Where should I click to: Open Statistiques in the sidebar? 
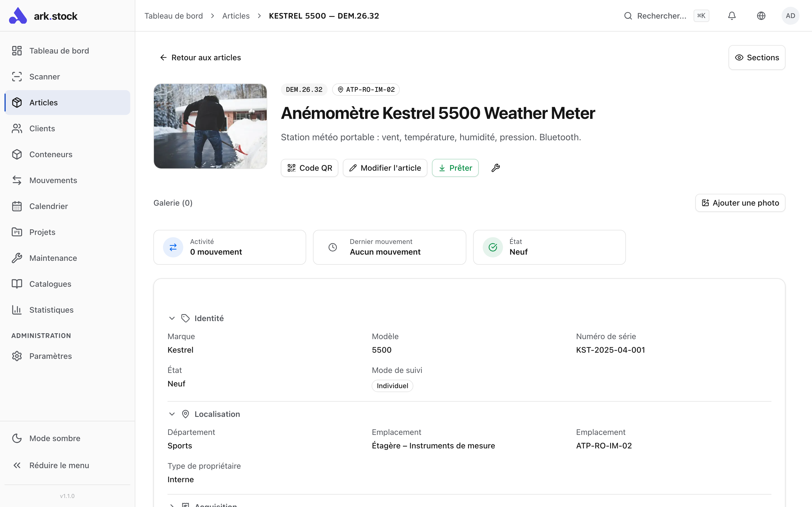click(51, 310)
